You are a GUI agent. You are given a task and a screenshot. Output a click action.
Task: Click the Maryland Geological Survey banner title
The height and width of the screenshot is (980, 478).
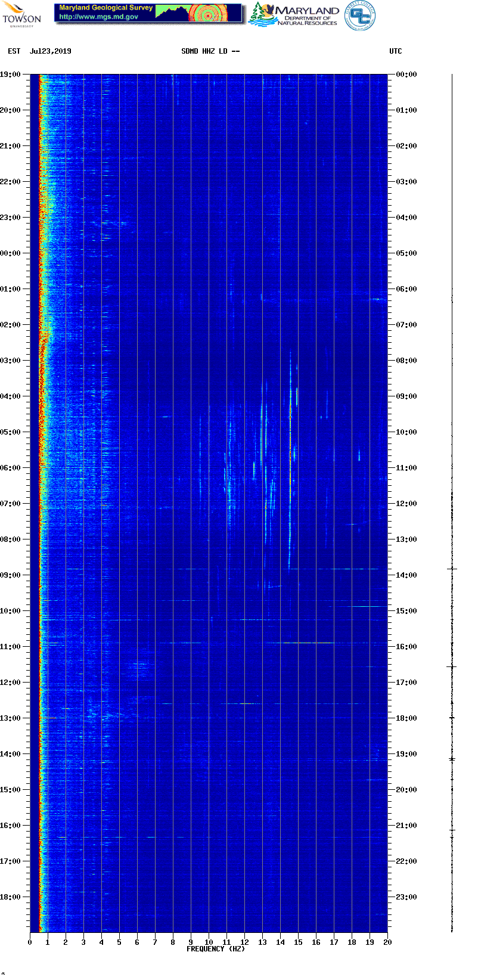(105, 8)
